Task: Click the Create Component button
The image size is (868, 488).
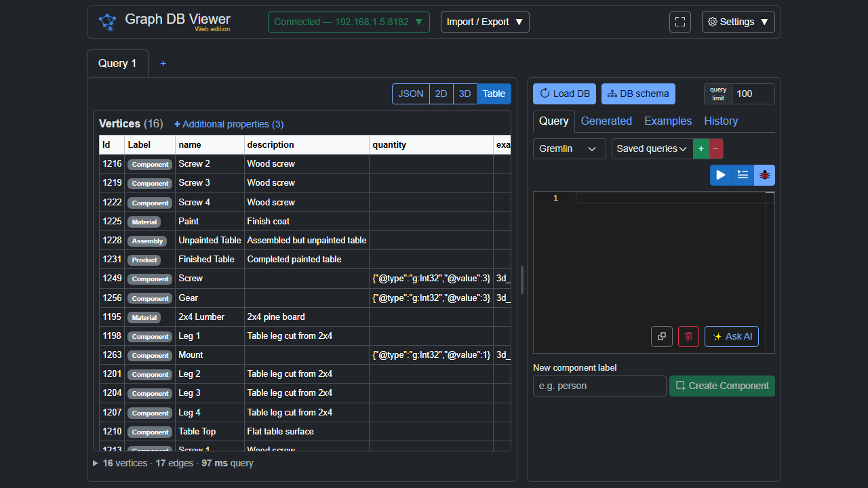Action: (x=722, y=386)
